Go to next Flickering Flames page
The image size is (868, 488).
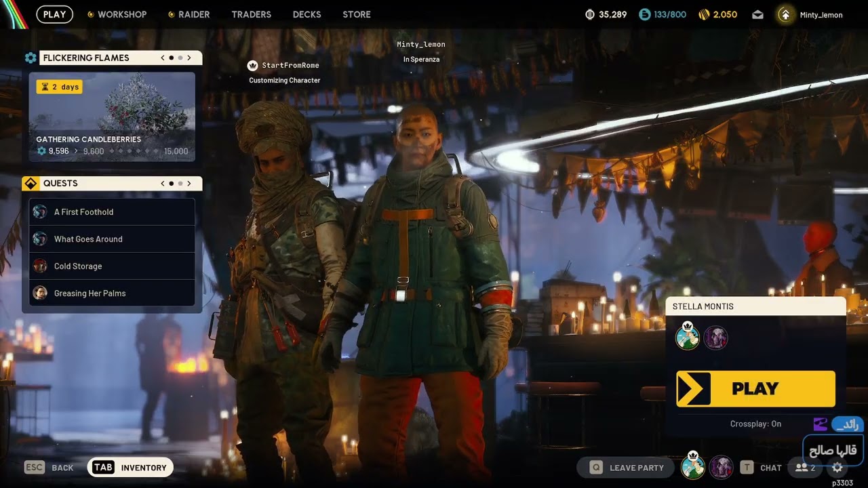coord(189,58)
